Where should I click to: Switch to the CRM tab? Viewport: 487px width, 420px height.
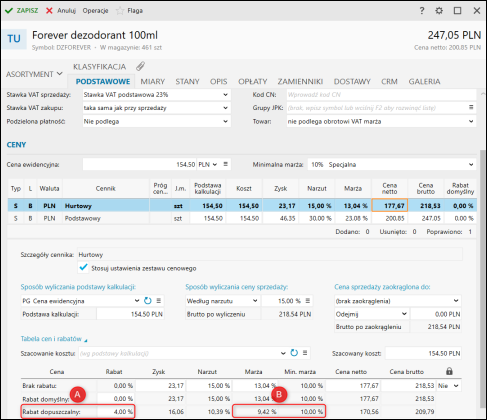tap(389, 81)
